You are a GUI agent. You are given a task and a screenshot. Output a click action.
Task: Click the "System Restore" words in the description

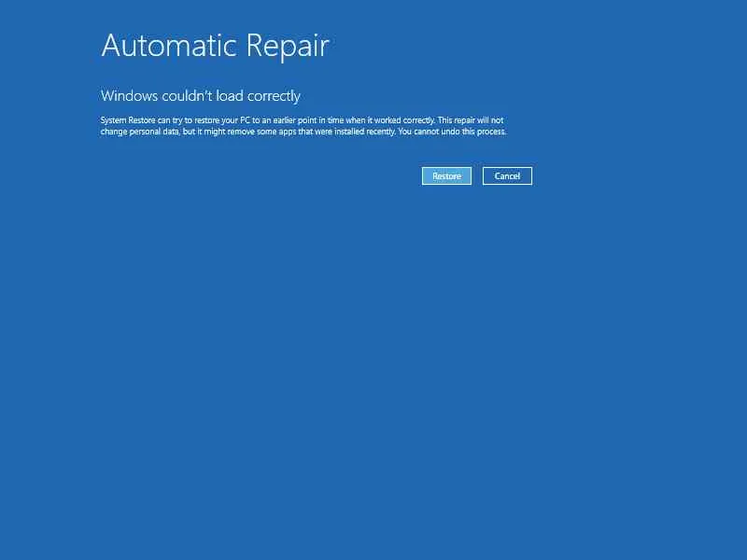click(x=128, y=120)
